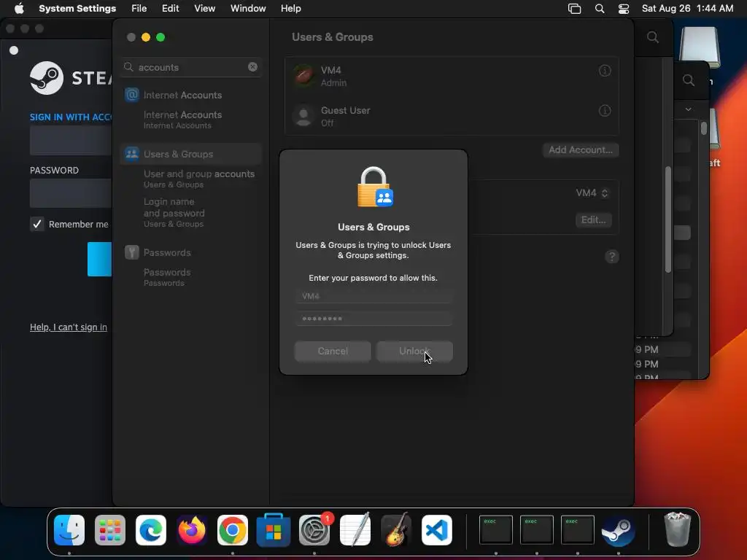Select Login name and password result
Image resolution: width=747 pixels, height=560 pixels.
point(174,212)
